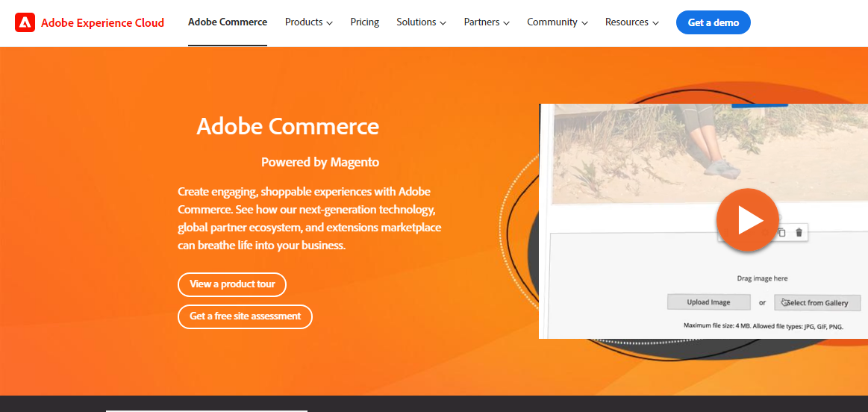This screenshot has height=412, width=868.
Task: Click the Drag image here text
Action: [762, 278]
